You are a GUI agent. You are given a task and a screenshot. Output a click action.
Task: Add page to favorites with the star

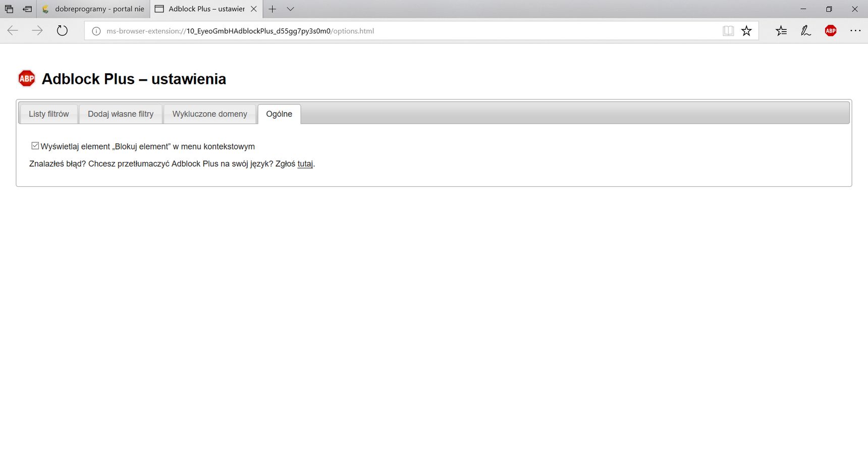coord(746,31)
